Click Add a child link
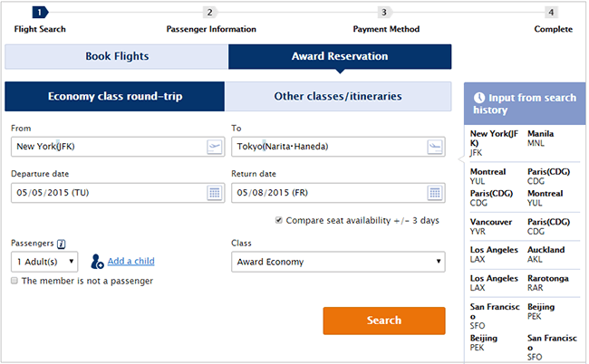Screen dimensions: 589x364 click(131, 261)
